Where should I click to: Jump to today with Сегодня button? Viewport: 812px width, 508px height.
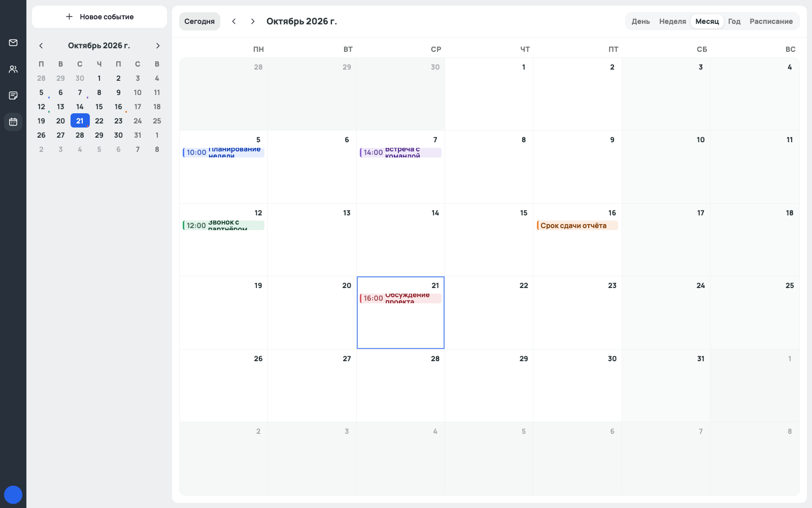199,21
